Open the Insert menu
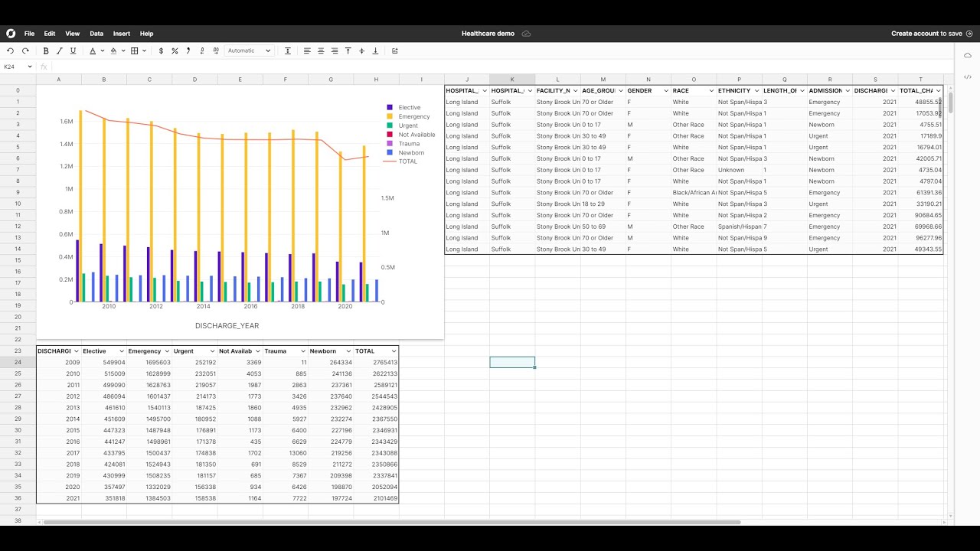Screen dimensions: 980x551 coord(121,34)
